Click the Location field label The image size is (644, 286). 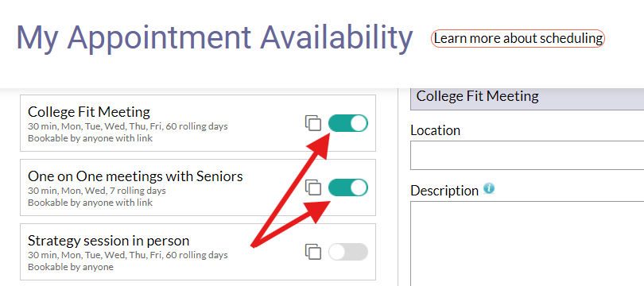coord(436,130)
